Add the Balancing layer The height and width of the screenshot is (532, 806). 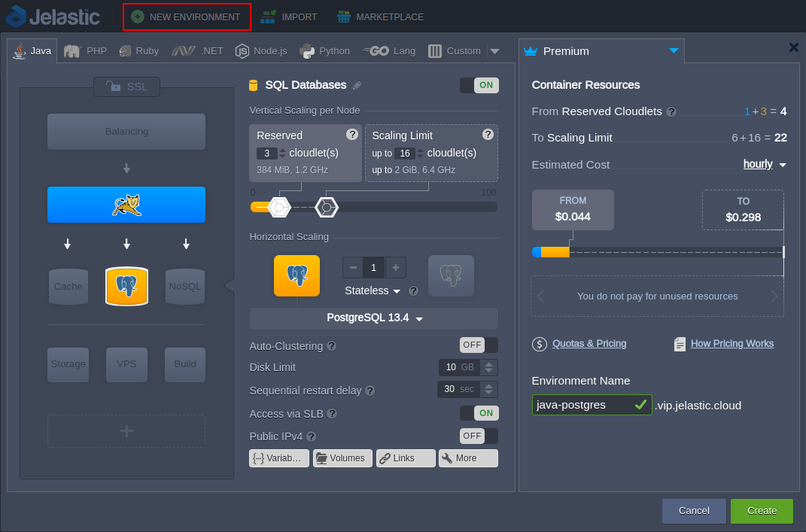(126, 132)
